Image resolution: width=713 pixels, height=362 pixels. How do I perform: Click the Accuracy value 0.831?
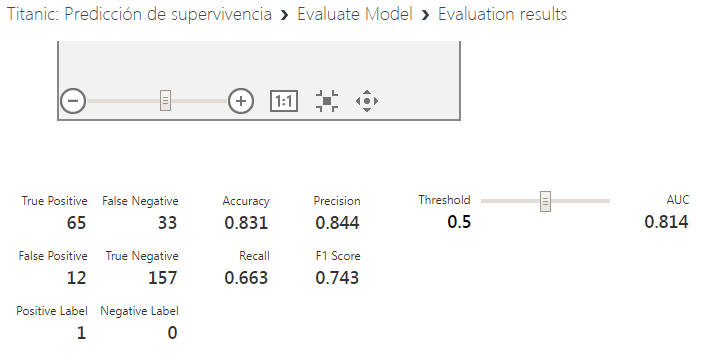246,223
